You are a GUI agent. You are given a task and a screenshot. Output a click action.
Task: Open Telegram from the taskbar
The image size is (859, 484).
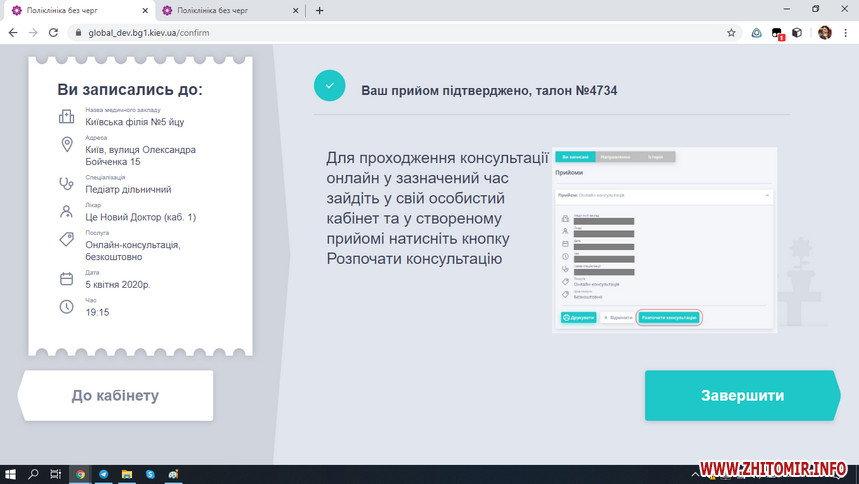tap(103, 474)
